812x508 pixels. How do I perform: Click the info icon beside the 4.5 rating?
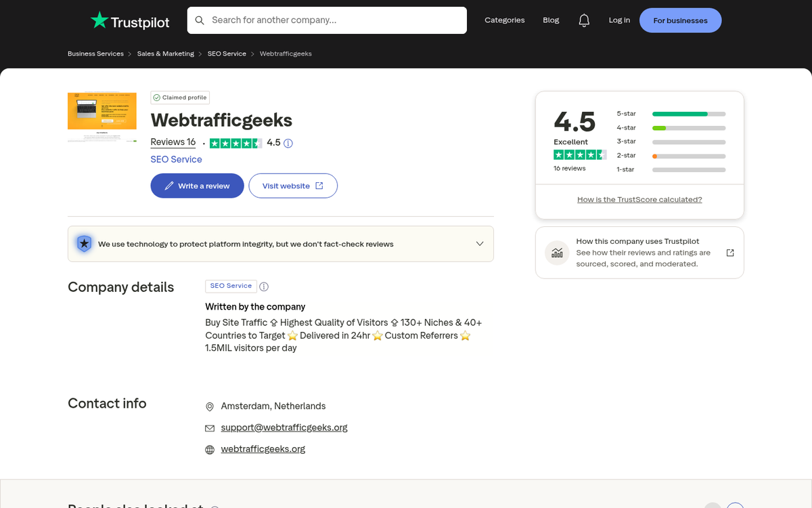[288, 143]
